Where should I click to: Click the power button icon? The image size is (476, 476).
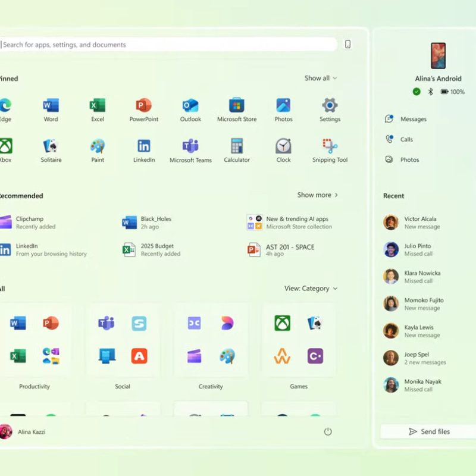[x=328, y=431]
